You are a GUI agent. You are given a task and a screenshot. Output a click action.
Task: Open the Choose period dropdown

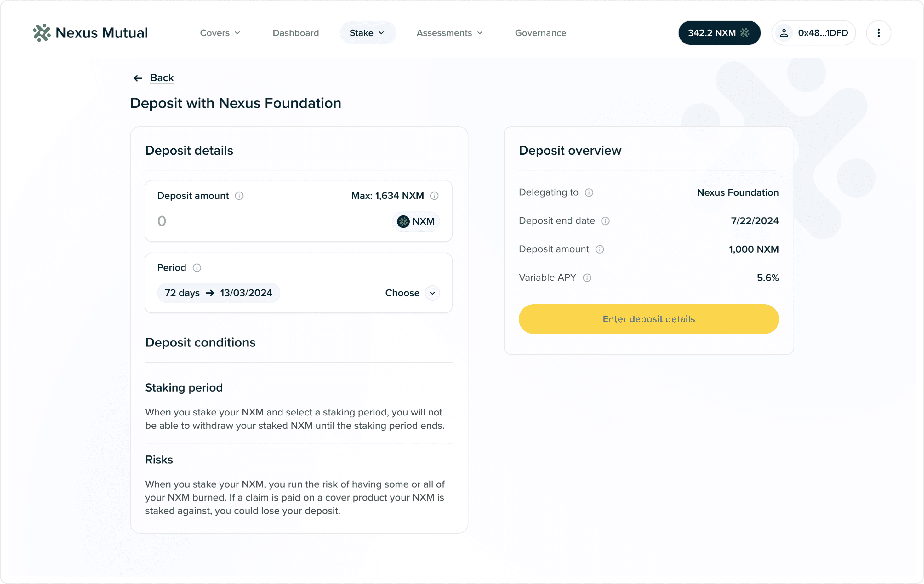(432, 293)
